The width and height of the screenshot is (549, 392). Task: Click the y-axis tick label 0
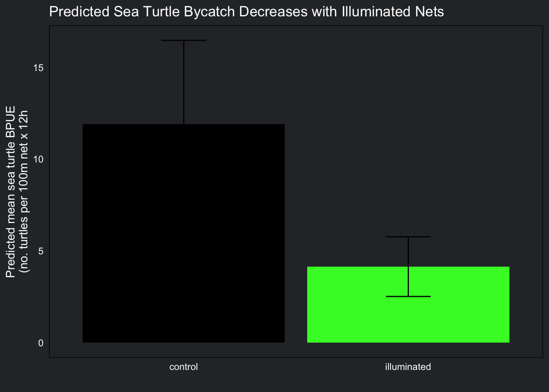(x=41, y=343)
